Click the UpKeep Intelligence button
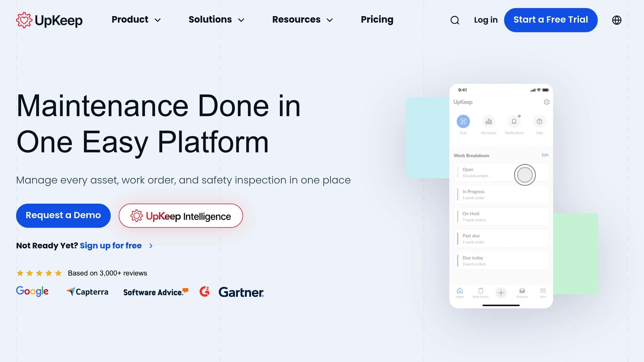 tap(181, 216)
